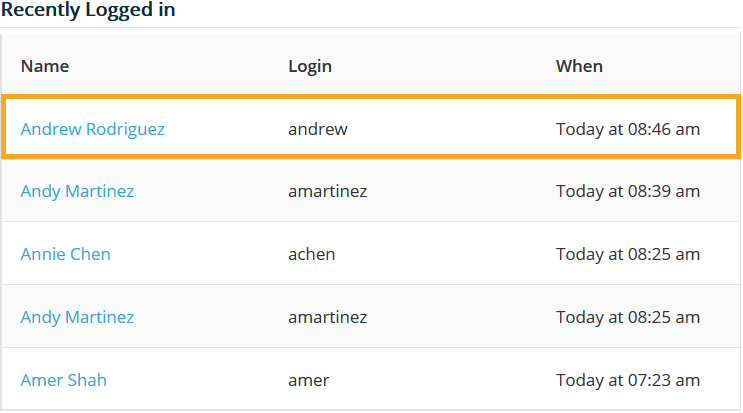Open Andy Martinez link in 08:39 am row
The height and width of the screenshot is (413, 743).
tap(77, 191)
